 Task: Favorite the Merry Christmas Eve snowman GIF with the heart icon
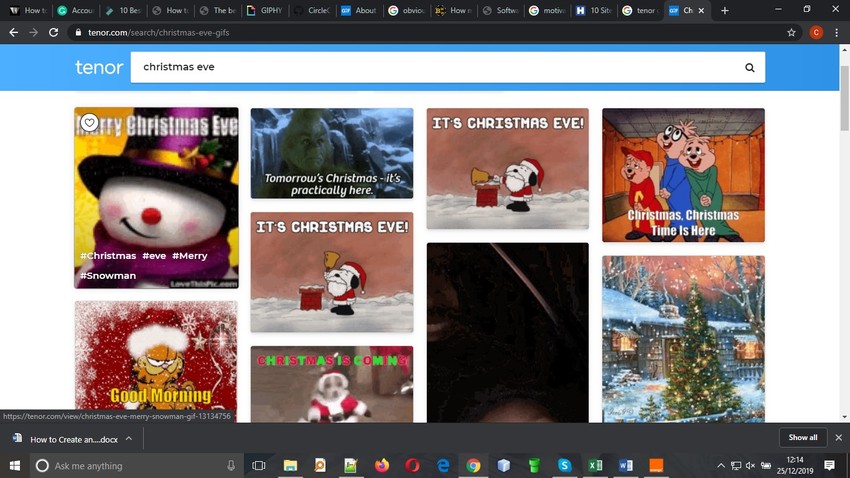89,123
